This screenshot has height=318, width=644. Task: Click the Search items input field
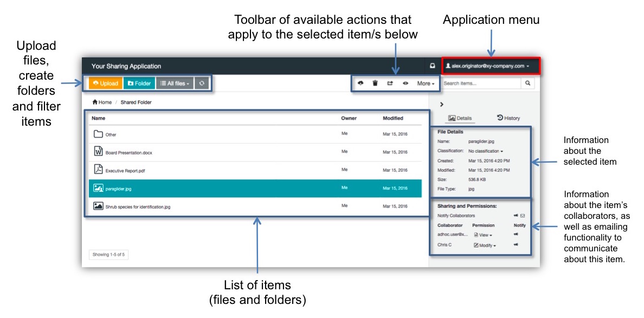pos(481,83)
